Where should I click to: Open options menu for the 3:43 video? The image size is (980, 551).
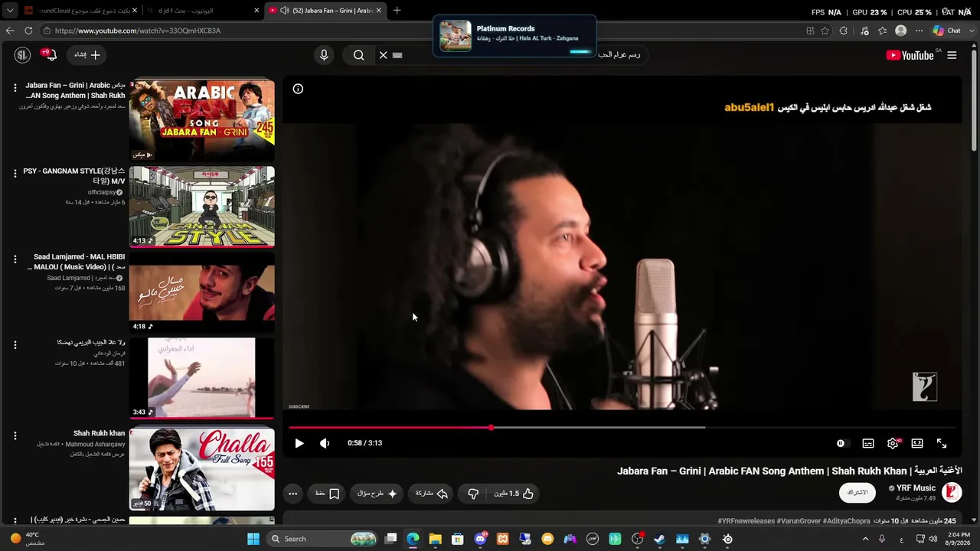coord(15,345)
